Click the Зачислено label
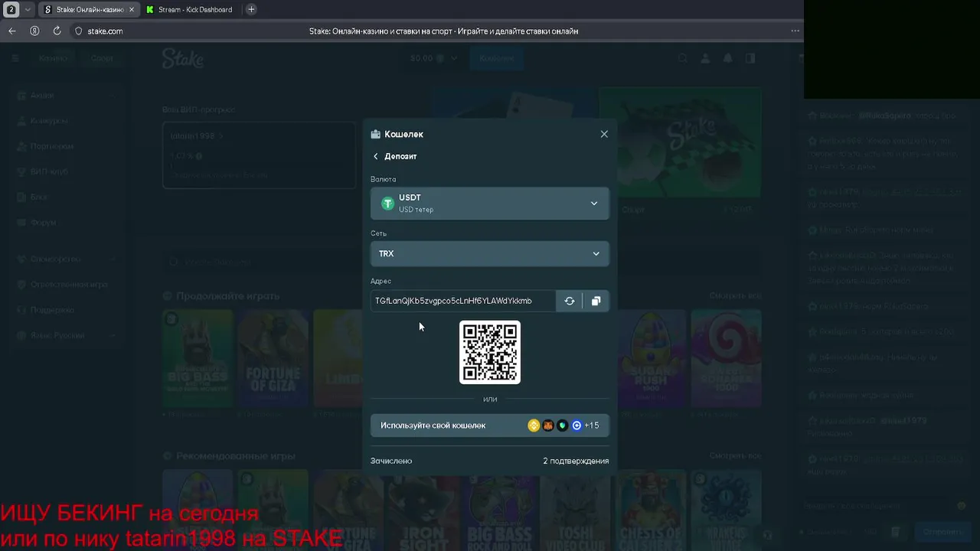The width and height of the screenshot is (980, 551). pos(391,461)
